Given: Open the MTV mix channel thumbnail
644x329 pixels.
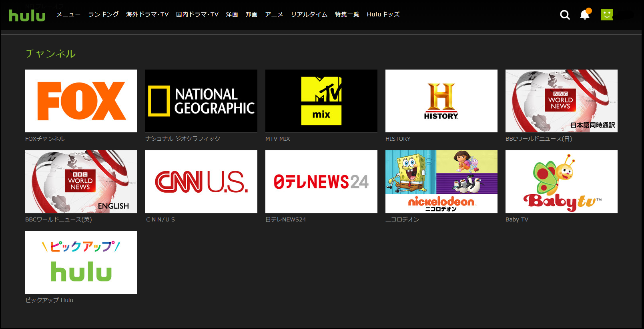Looking at the screenshot, I should pyautogui.click(x=321, y=101).
